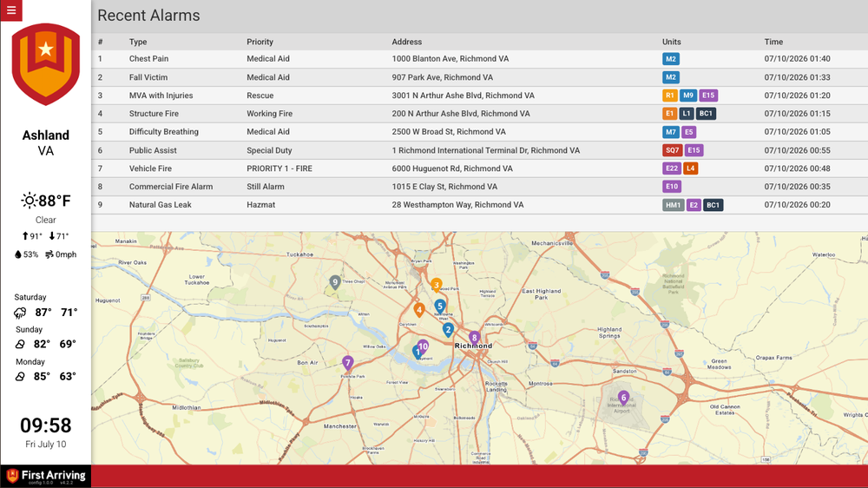The image size is (868, 488).
Task: Click the sun weather icon
Action: pos(29,201)
